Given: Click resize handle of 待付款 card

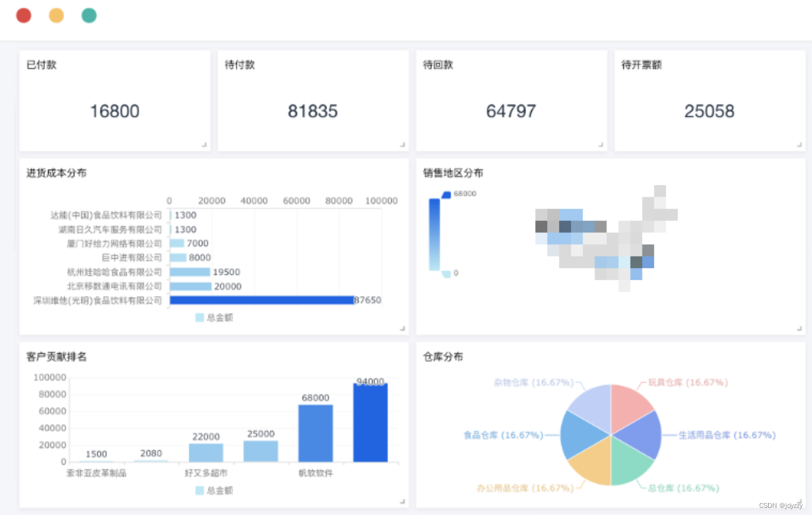Looking at the screenshot, I should (x=402, y=144).
